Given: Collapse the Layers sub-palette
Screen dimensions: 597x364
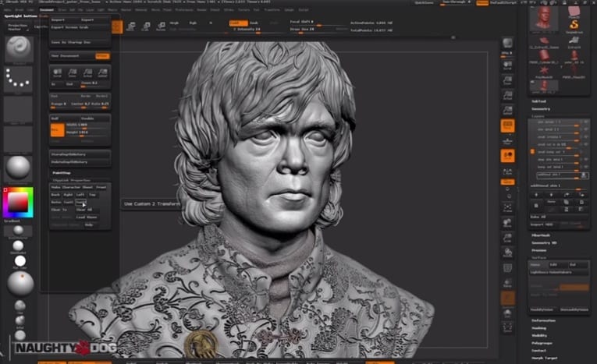Looking at the screenshot, I should click(x=538, y=116).
